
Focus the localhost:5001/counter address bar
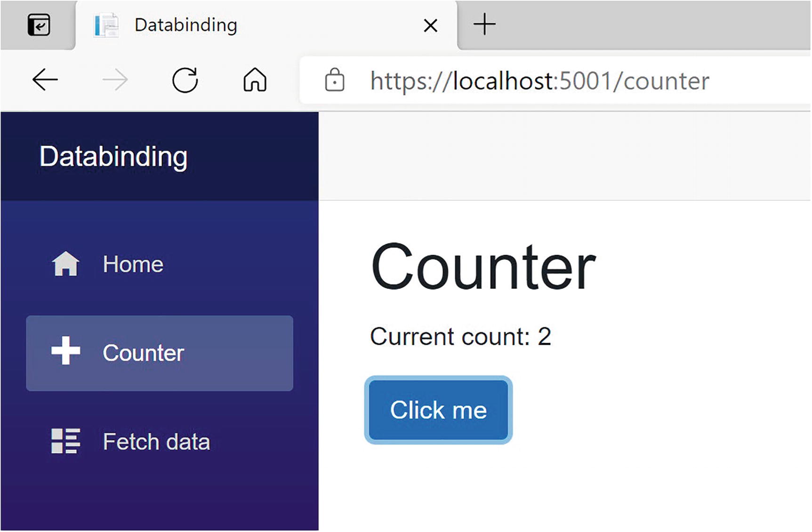coord(539,81)
